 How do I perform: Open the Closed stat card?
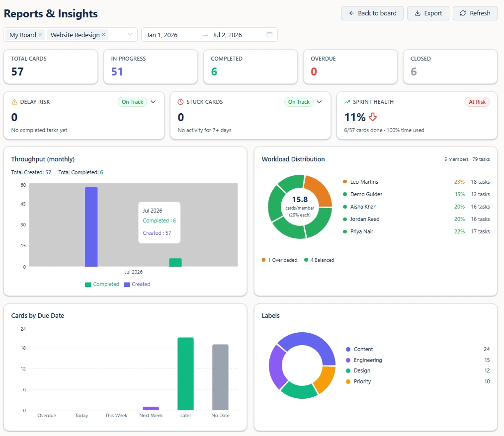click(450, 67)
